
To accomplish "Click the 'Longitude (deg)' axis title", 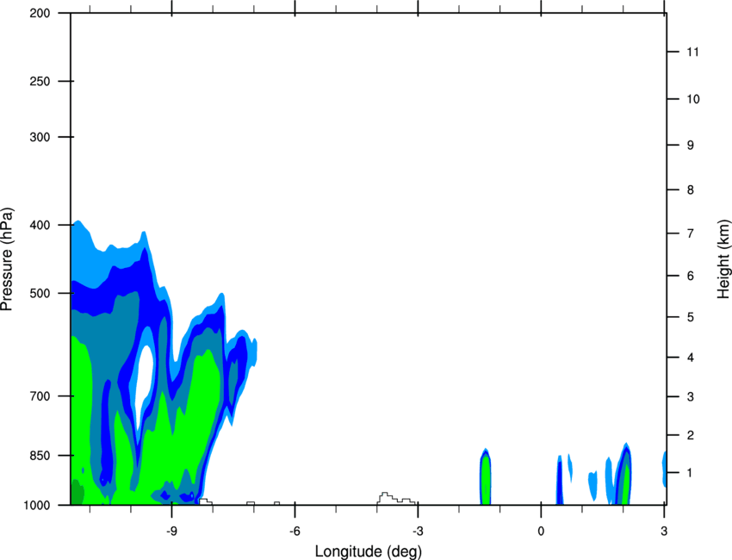I will point(369,551).
